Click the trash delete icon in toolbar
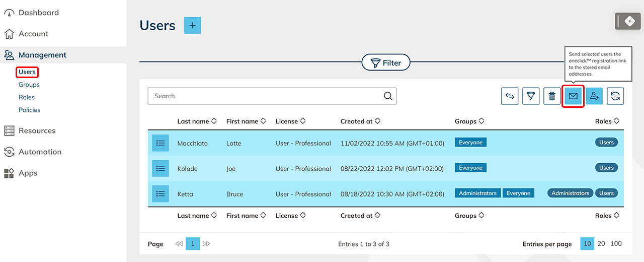Screen dimensions: 644x262 [x=552, y=96]
